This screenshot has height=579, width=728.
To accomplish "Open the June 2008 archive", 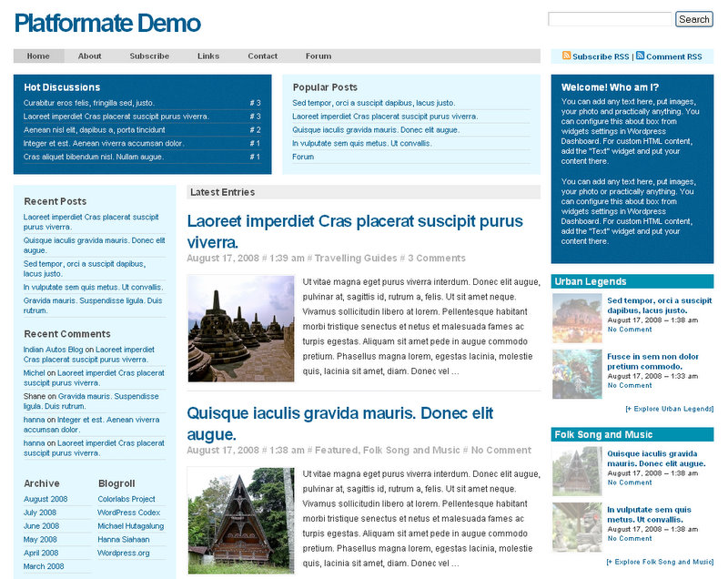I will (x=41, y=526).
